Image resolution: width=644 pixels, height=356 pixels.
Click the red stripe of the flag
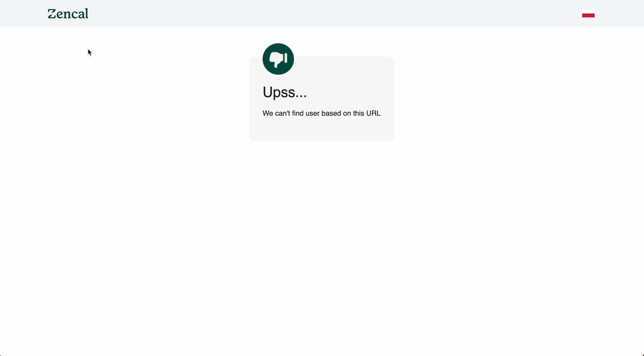coord(588,16)
